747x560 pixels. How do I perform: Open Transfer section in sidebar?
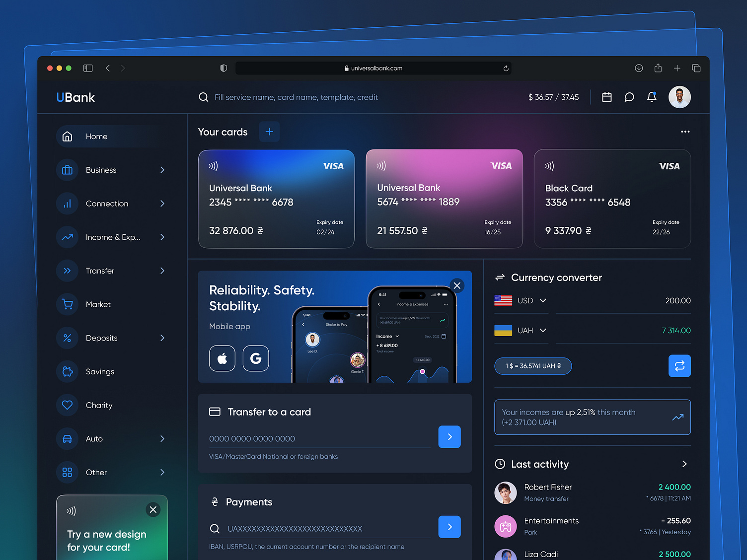(x=112, y=271)
